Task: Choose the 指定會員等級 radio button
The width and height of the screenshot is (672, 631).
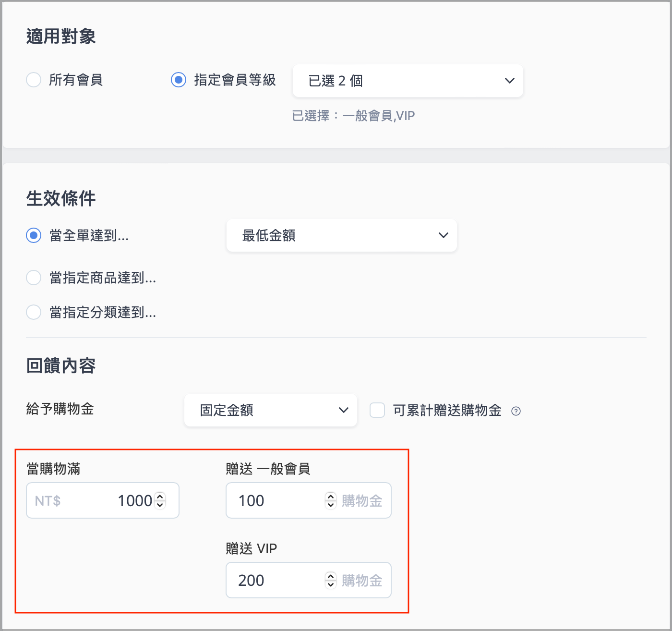Action: (179, 80)
